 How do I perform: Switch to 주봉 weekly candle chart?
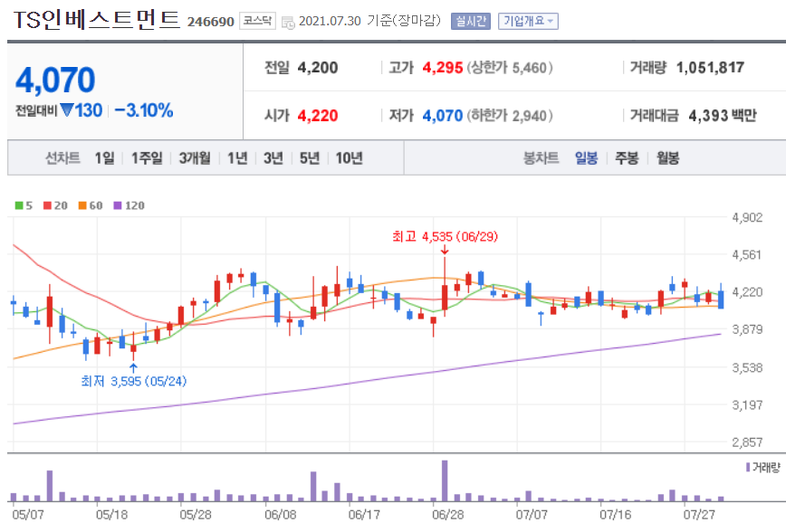coord(627,158)
